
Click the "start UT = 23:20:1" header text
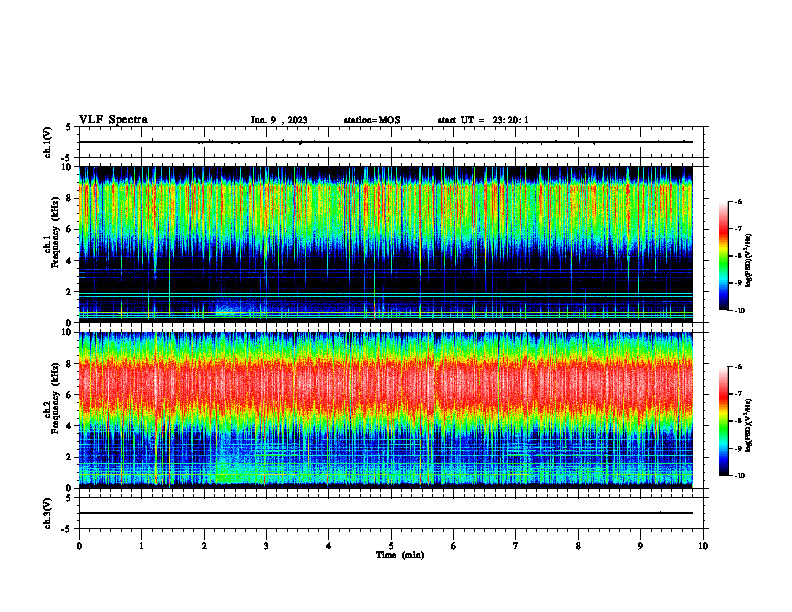click(x=483, y=120)
